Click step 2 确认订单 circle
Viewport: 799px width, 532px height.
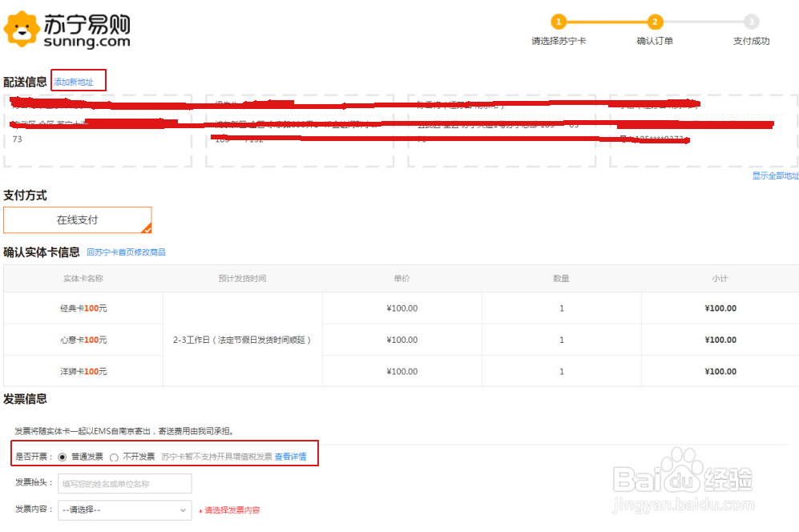click(655, 22)
